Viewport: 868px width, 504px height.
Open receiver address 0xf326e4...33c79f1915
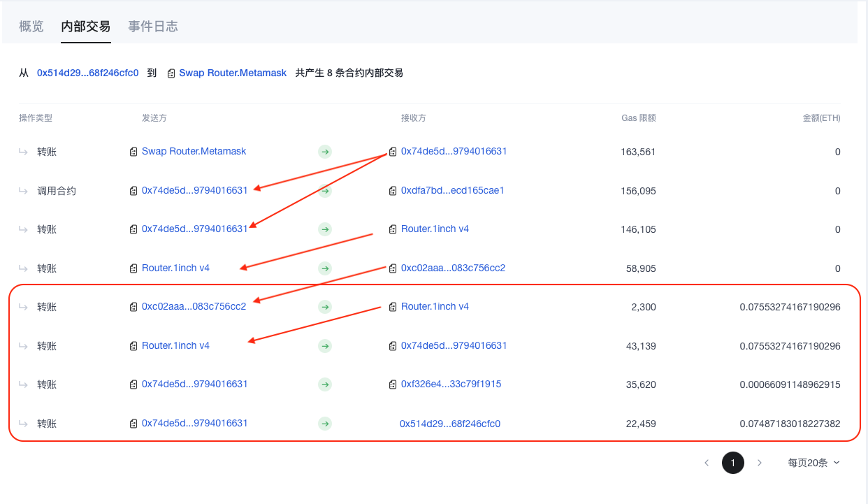pos(451,384)
